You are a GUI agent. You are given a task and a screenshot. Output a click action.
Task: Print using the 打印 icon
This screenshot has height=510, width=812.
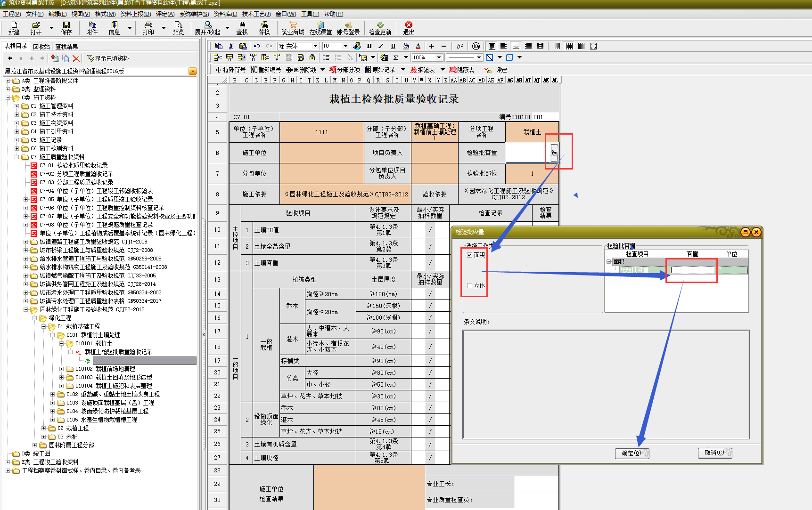[x=148, y=28]
